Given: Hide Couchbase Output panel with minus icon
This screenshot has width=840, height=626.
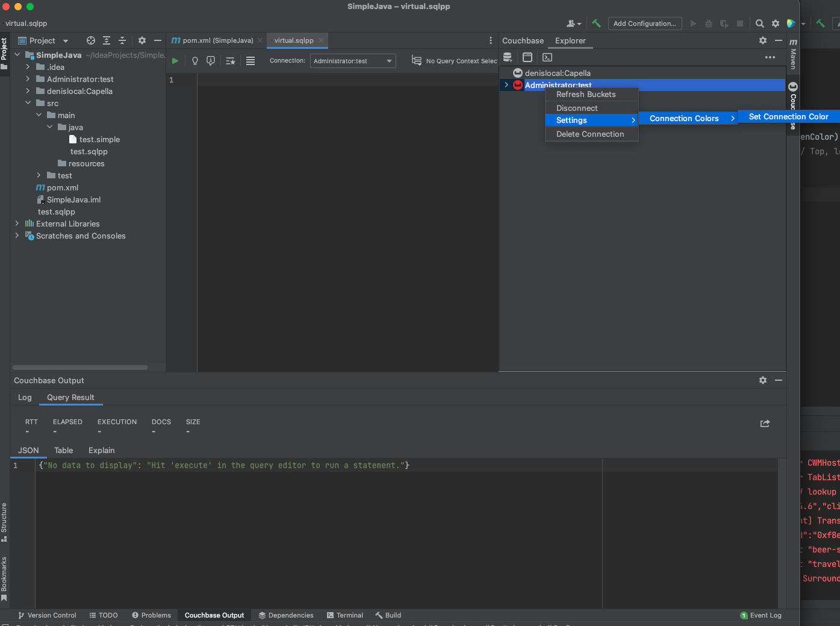Looking at the screenshot, I should [x=779, y=380].
